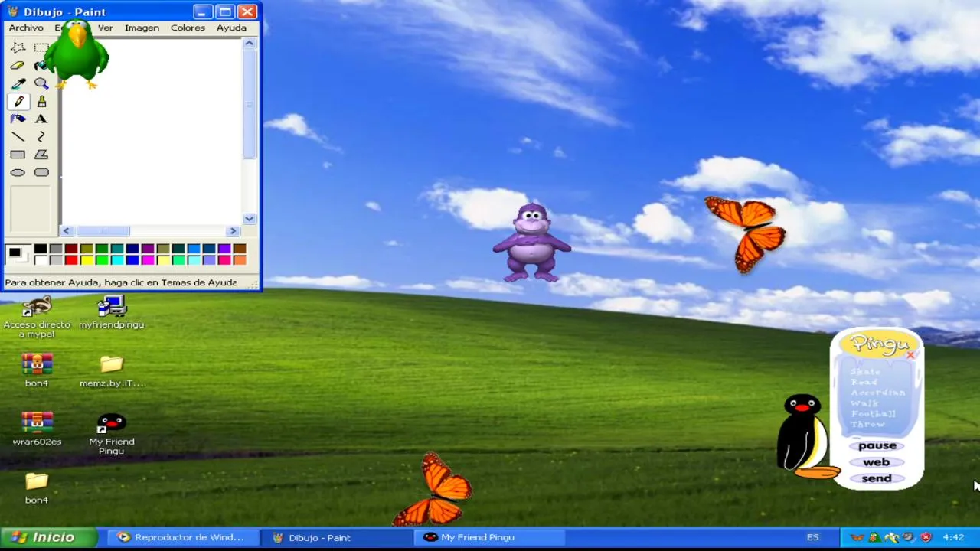
Task: Open the Imagen menu
Action: [142, 28]
